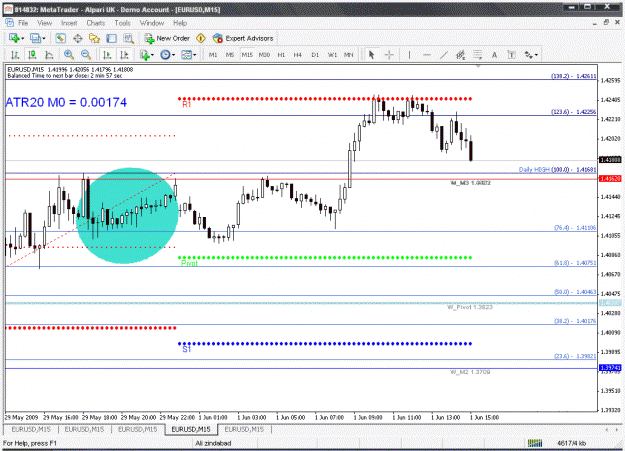The height and width of the screenshot is (451, 625).
Task: Click the New Chart icon
Action: click(x=14, y=38)
